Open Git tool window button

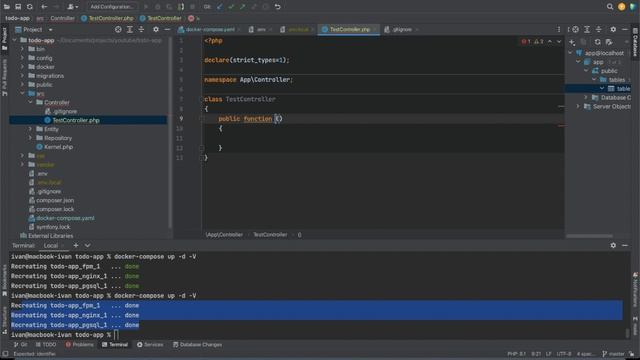pyautogui.click(x=21, y=345)
